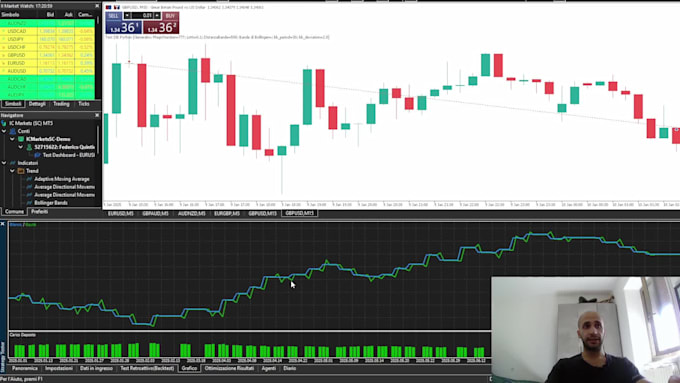Viewport: 680px width, 383px height.
Task: Select the AUDUSD row in Market Watch
Action: [47, 71]
